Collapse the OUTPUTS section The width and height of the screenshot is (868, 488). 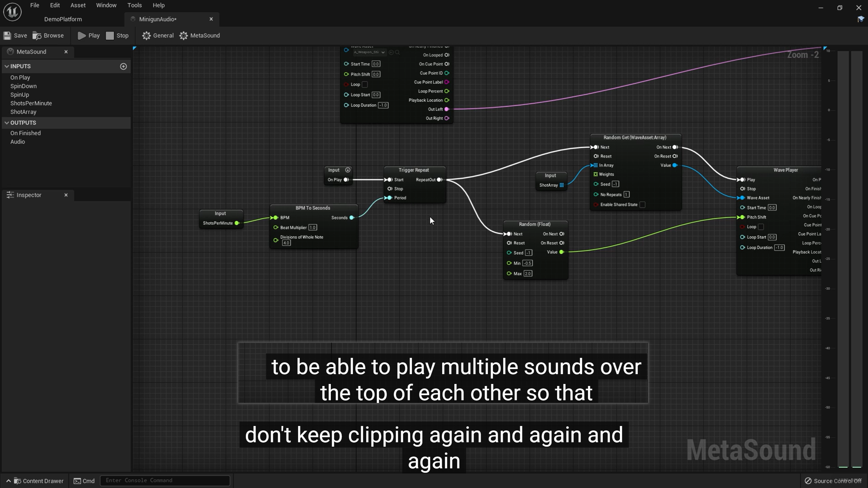[7, 123]
